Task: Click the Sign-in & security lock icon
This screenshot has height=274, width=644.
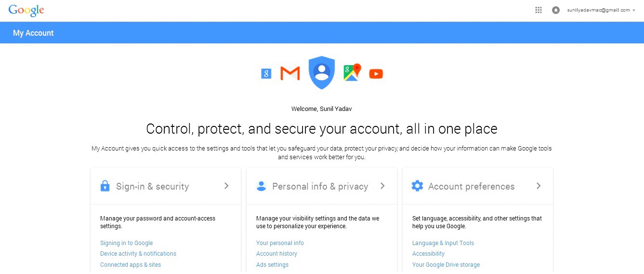Action: point(105,186)
